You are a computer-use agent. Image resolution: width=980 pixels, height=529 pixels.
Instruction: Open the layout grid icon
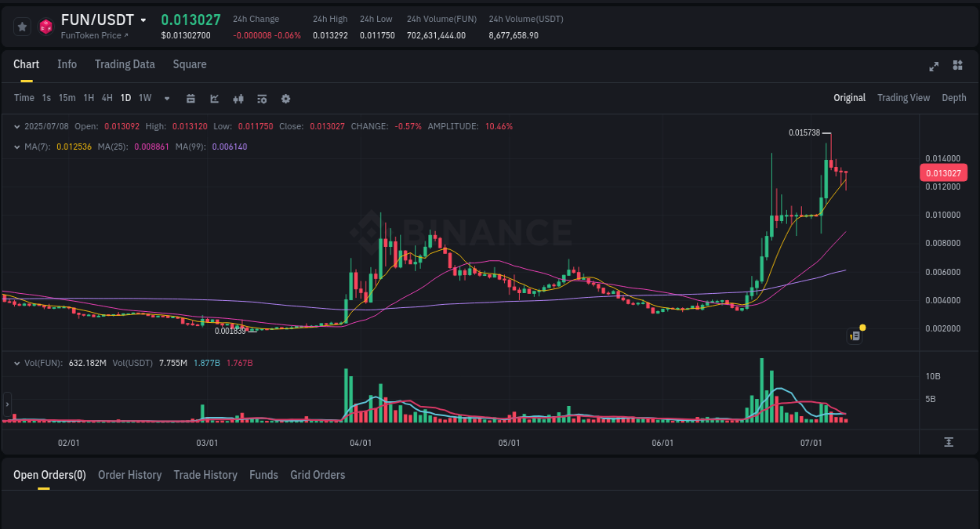pyautogui.click(x=957, y=67)
